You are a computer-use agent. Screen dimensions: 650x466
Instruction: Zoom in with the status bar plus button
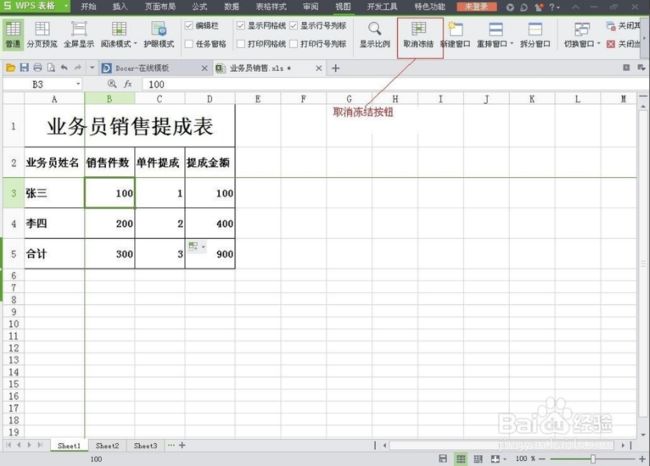(x=642, y=459)
